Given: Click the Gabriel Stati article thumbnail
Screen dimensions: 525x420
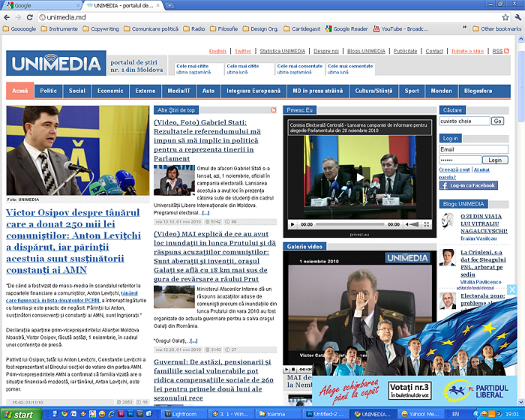Looking at the screenshot, I should (174, 180).
